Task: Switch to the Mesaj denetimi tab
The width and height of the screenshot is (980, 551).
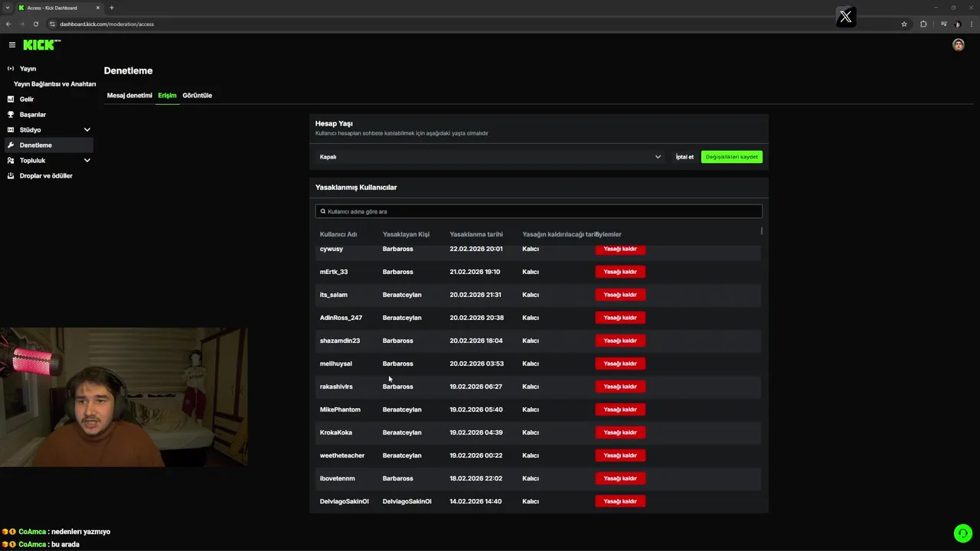Action: point(129,96)
